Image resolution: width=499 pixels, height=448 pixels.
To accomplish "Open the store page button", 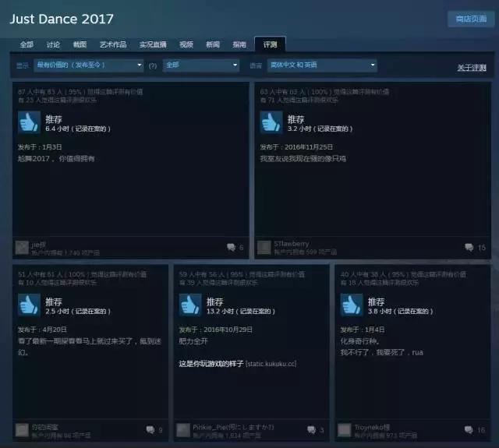I will (471, 19).
